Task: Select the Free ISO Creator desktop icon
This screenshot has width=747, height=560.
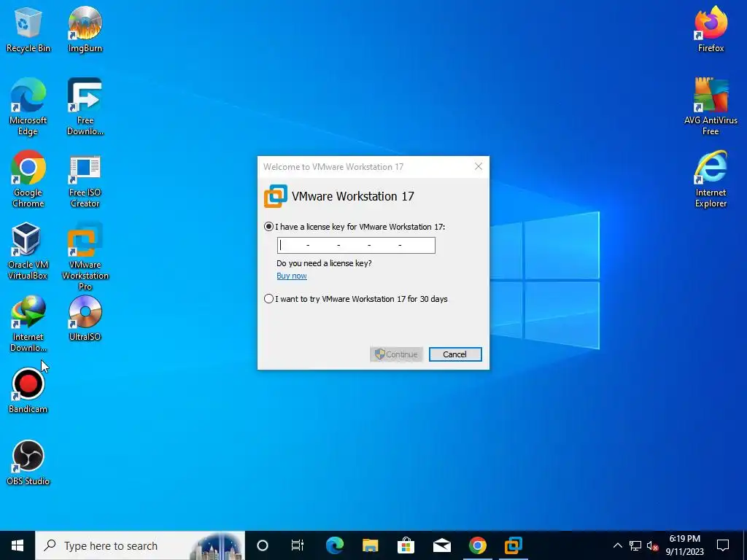Action: point(85,179)
